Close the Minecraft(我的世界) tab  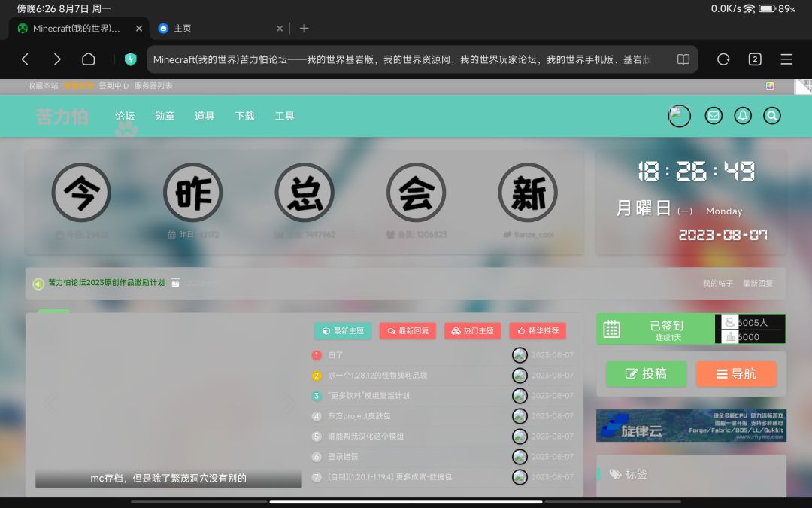139,29
